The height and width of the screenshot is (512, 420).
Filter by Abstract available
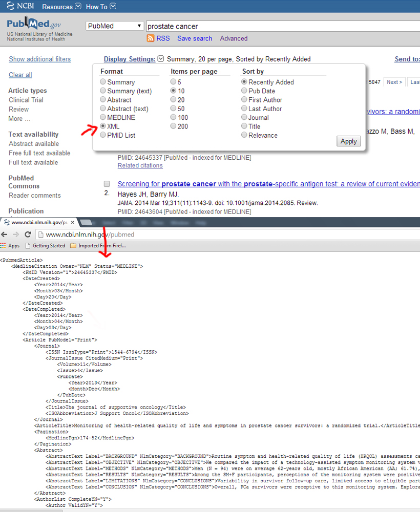(34, 144)
